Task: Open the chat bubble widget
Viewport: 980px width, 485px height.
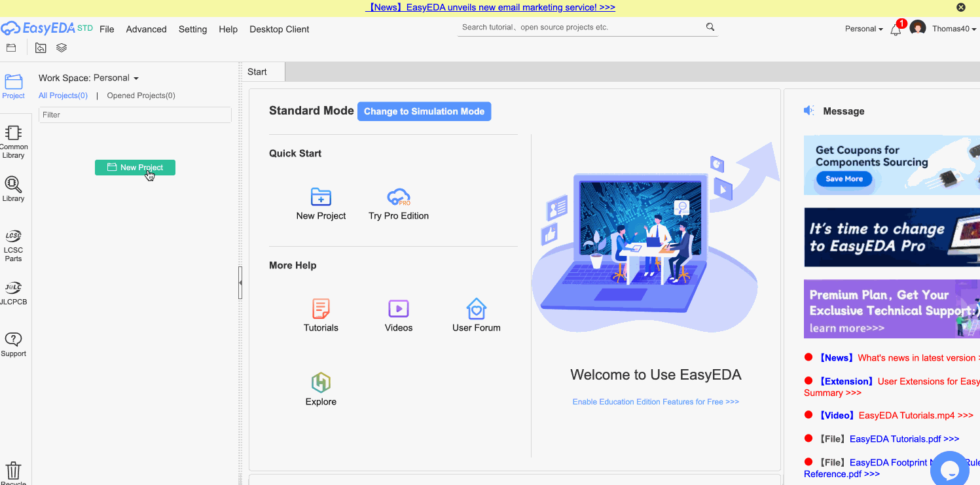Action: 949,469
